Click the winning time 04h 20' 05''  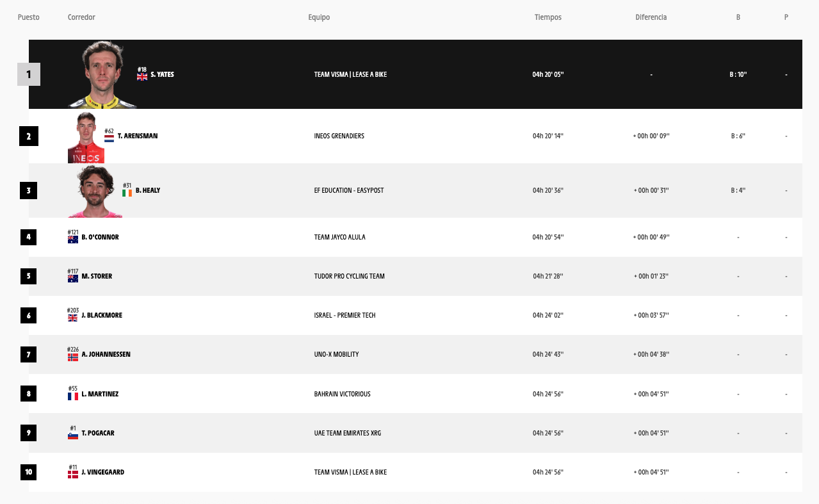click(548, 74)
